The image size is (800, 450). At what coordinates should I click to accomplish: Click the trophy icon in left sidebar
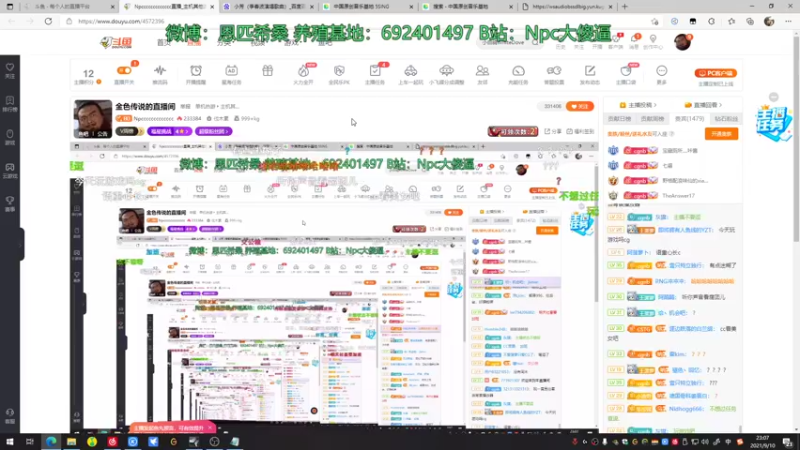coord(10,203)
